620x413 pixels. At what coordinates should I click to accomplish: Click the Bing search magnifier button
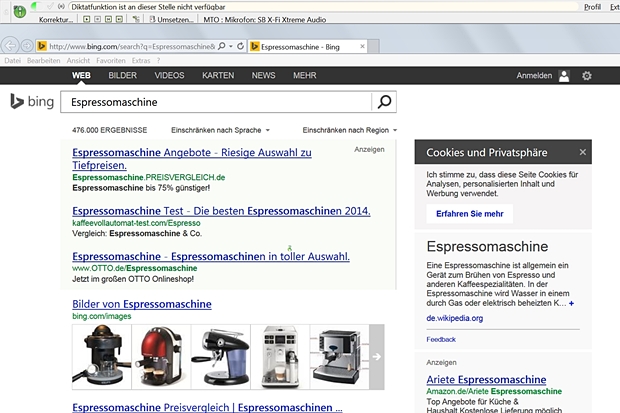coord(384,102)
